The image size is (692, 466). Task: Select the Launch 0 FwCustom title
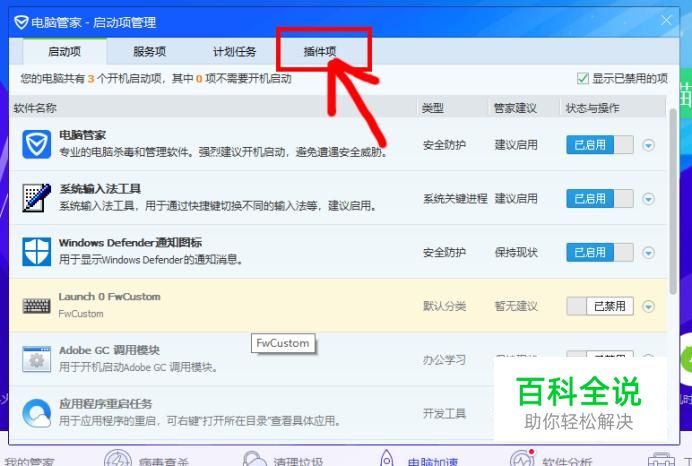[109, 297]
